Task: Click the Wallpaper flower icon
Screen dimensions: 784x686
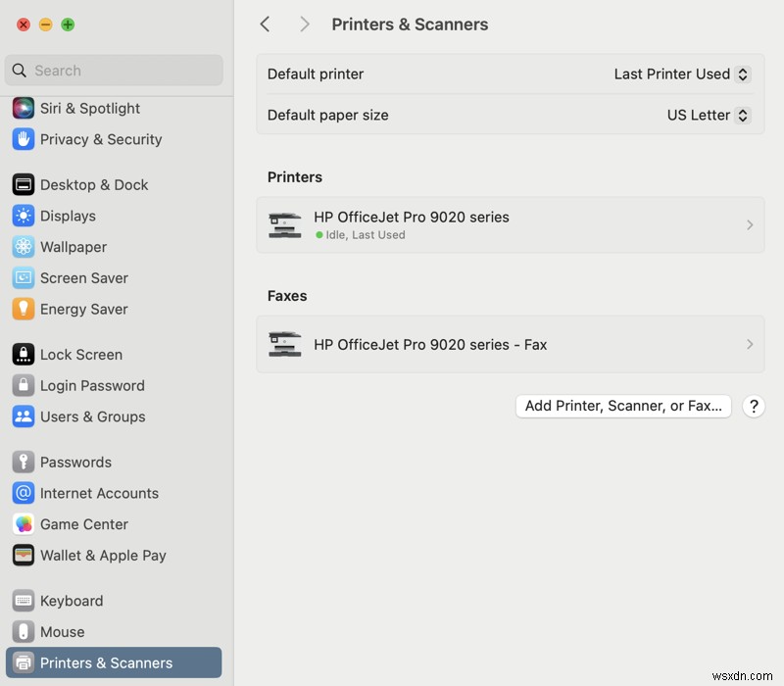Action: click(x=23, y=247)
